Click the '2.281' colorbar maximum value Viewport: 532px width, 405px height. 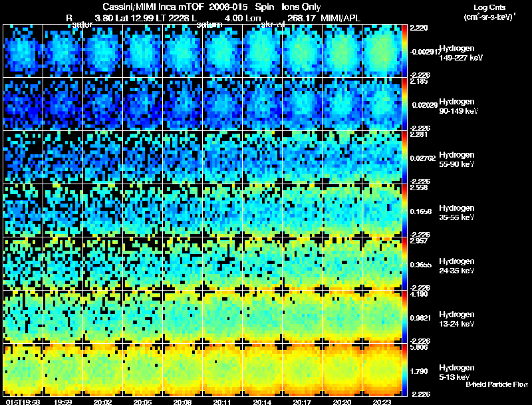419,134
